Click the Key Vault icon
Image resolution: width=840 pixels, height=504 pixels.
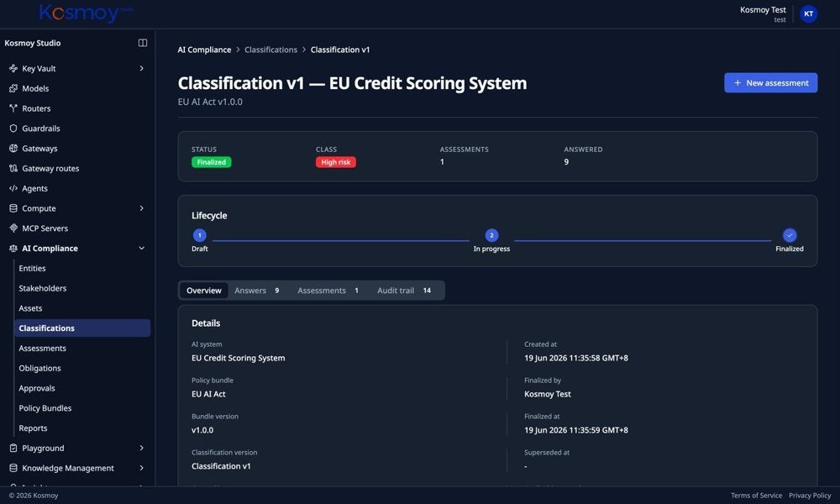(13, 69)
